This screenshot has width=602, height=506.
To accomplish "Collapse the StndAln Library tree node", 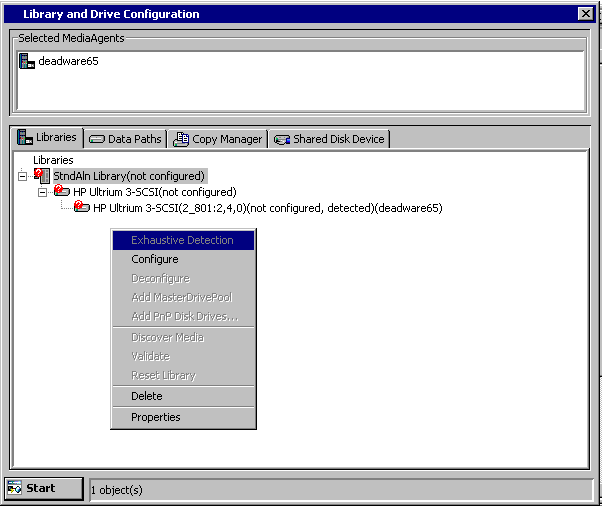I will (x=23, y=176).
